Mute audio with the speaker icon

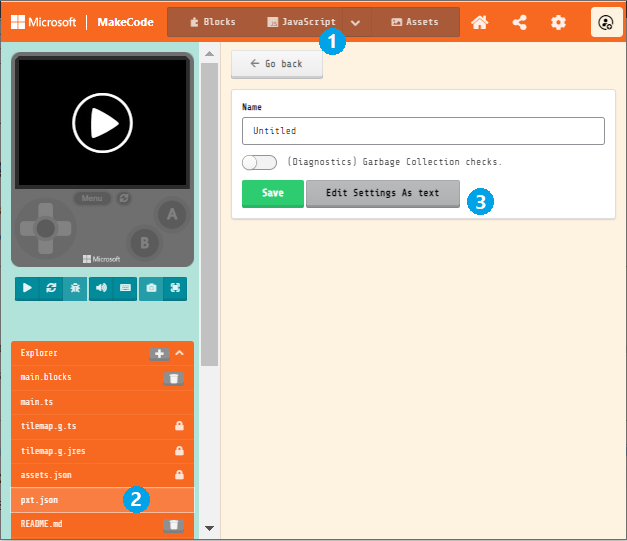(101, 288)
